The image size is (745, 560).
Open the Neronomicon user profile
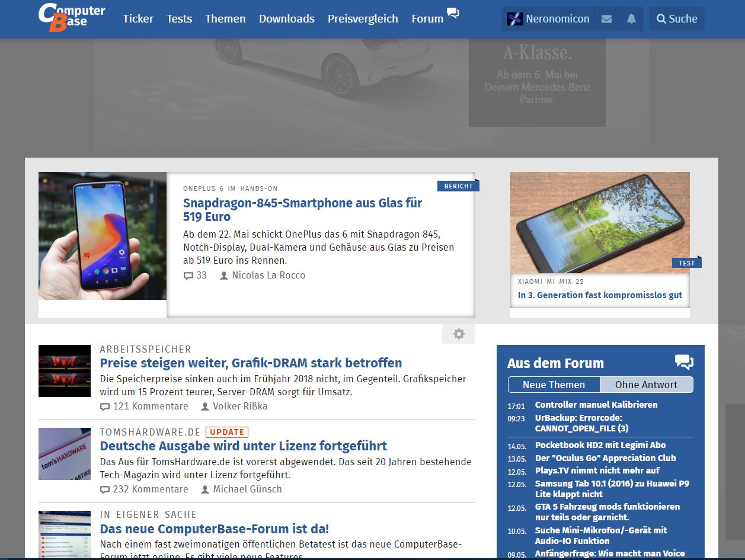pyautogui.click(x=548, y=19)
